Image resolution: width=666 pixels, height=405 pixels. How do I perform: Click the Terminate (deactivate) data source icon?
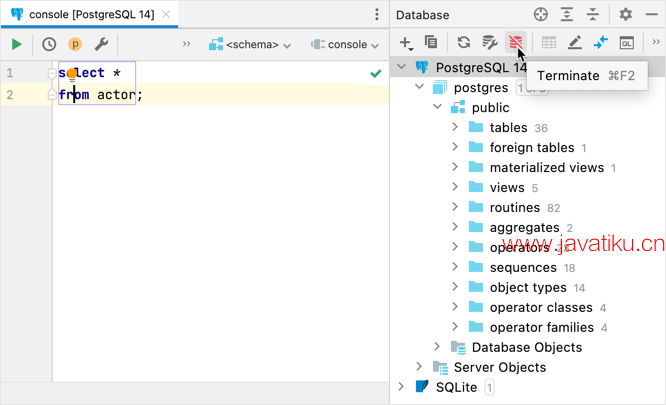tap(516, 43)
